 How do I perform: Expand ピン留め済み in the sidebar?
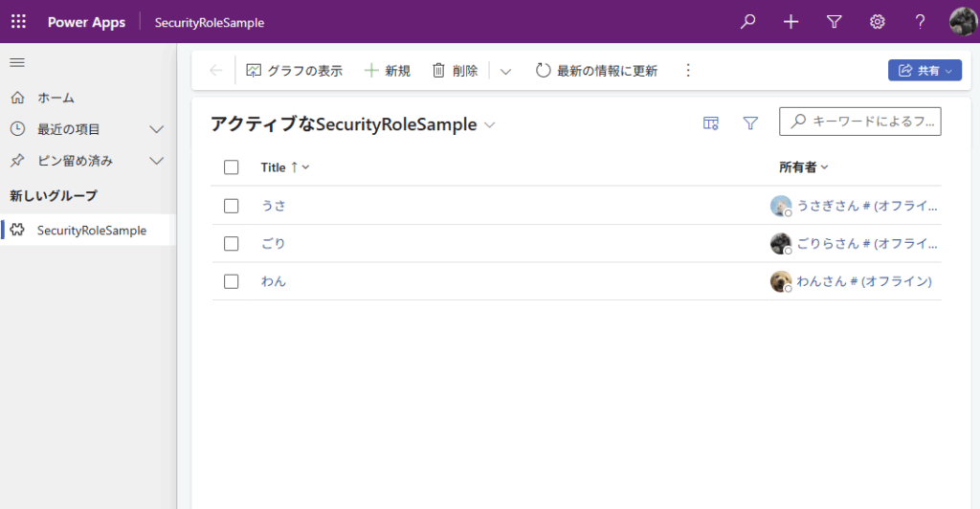pyautogui.click(x=157, y=161)
